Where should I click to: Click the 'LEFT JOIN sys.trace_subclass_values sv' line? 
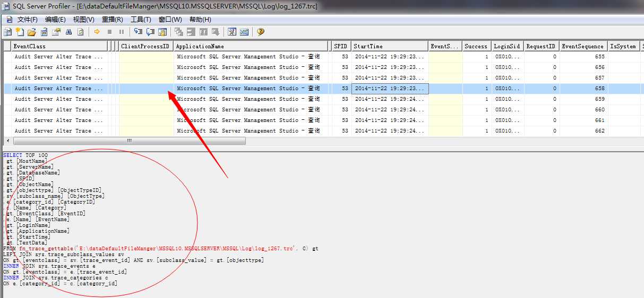(x=63, y=255)
